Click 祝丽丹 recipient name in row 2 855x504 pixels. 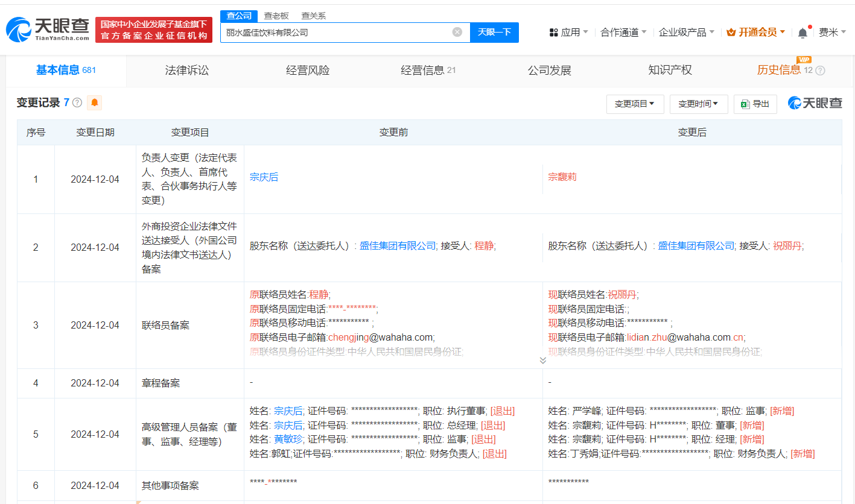click(787, 245)
